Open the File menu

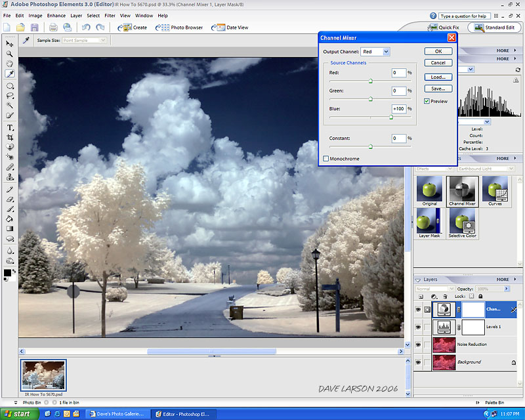click(7, 15)
